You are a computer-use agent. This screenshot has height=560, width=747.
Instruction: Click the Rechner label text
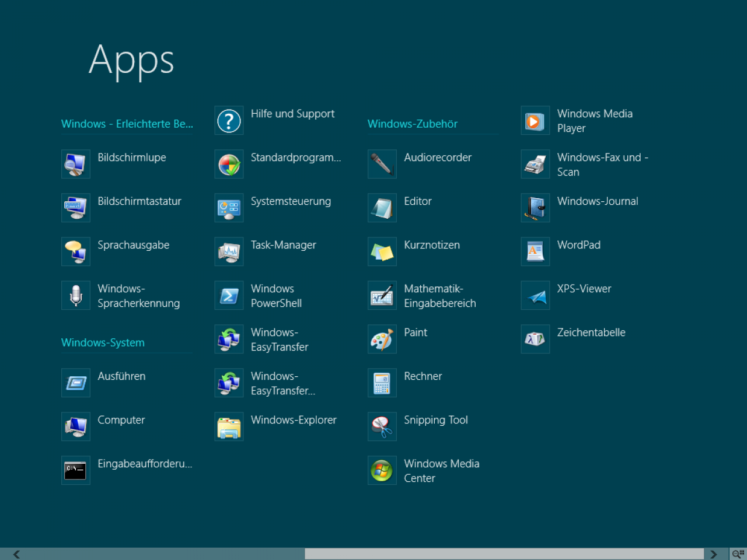(423, 376)
